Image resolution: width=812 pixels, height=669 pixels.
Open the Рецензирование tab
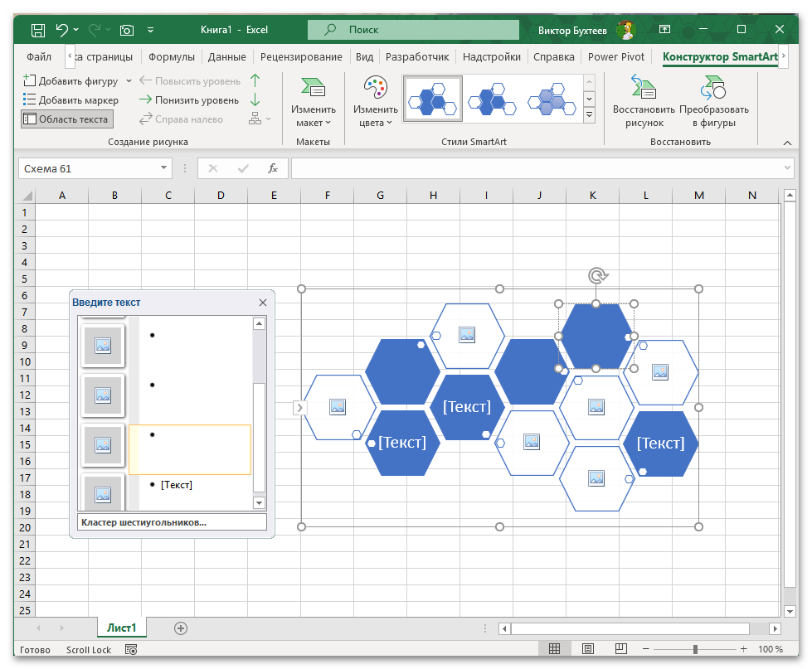coord(301,57)
